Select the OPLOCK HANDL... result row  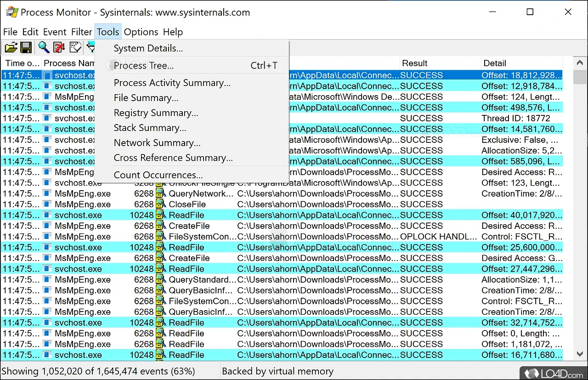tap(438, 237)
